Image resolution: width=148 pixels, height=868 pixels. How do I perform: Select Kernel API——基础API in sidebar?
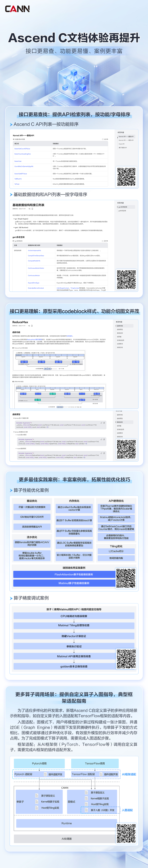point(126,136)
